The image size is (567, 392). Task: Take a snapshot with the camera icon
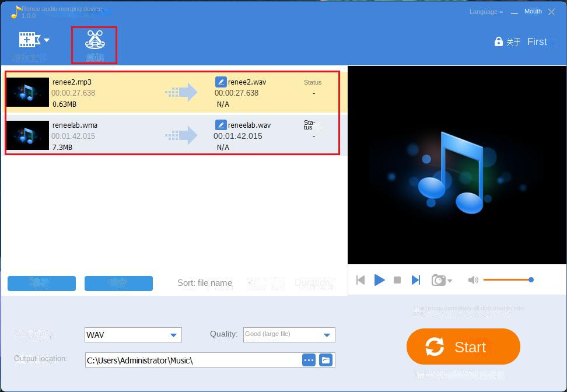point(439,280)
